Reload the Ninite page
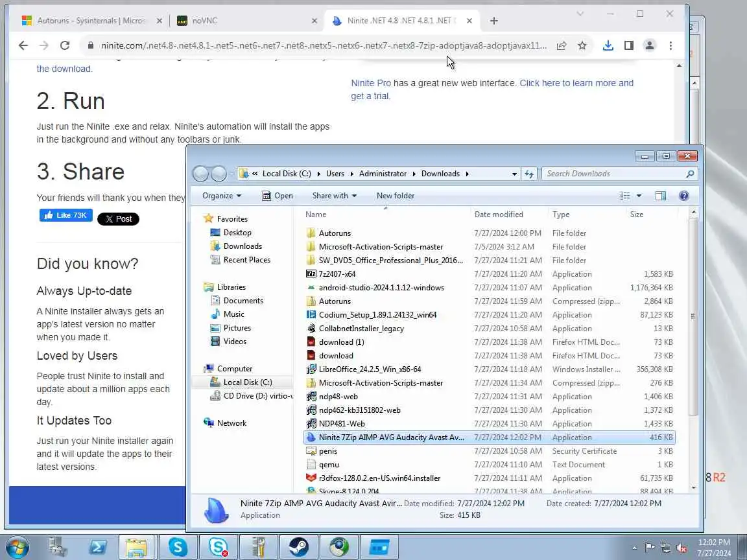This screenshot has height=560, width=747. pyautogui.click(x=65, y=46)
